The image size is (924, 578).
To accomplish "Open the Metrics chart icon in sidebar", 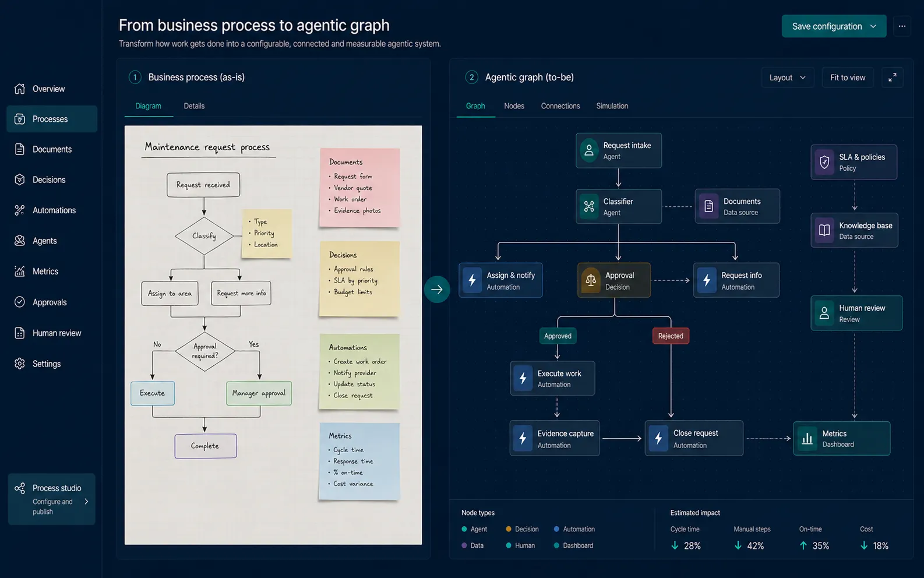I will 20,271.
